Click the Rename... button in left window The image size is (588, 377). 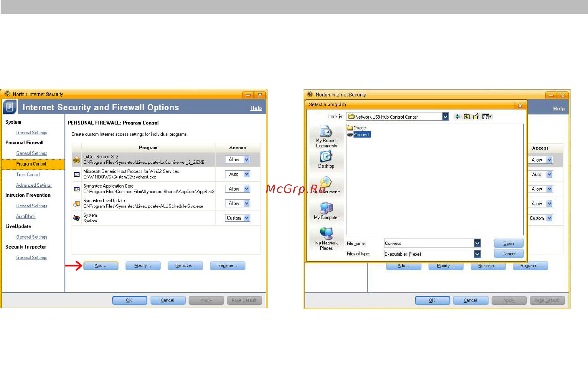point(227,266)
